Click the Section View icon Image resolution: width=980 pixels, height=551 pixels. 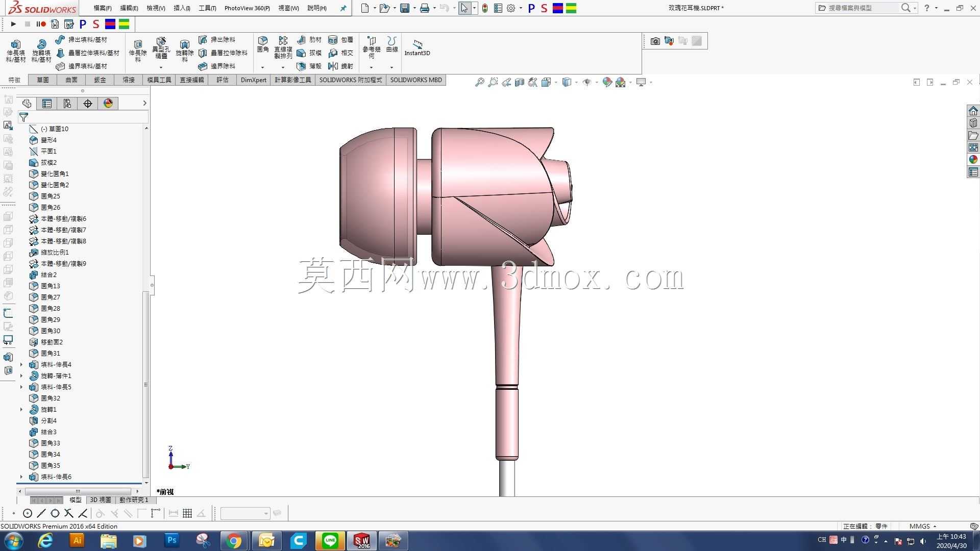[519, 82]
